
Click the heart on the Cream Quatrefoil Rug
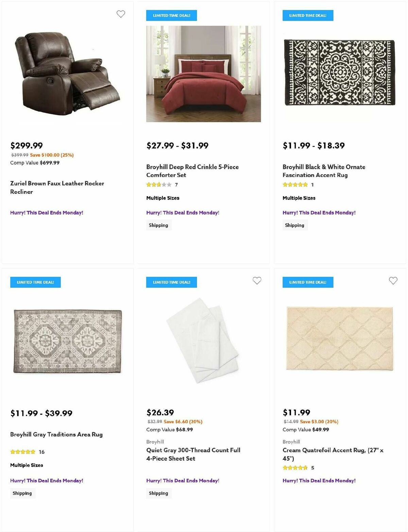pyautogui.click(x=393, y=281)
